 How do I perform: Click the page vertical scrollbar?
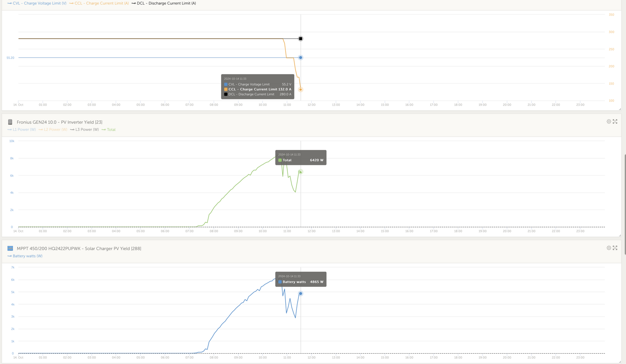[x=625, y=205]
